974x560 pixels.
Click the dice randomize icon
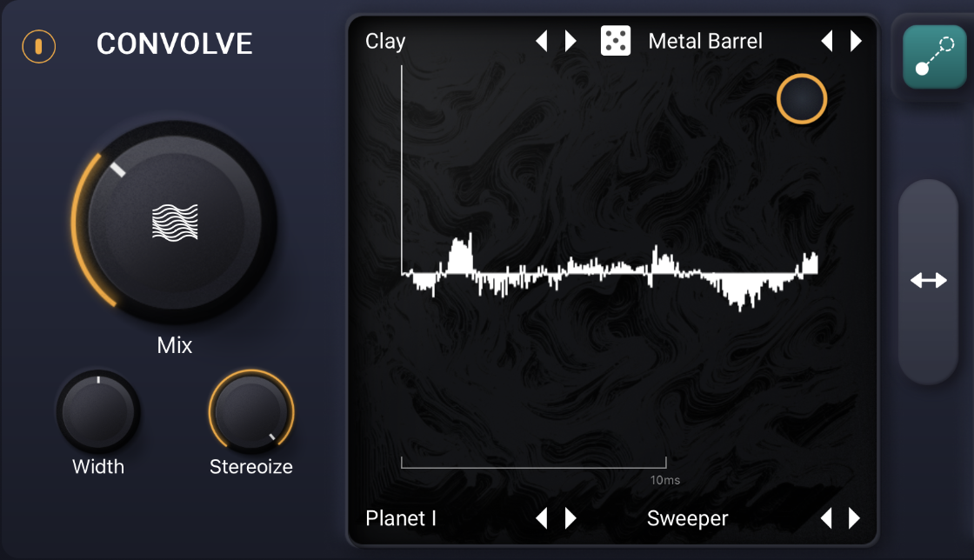[615, 41]
